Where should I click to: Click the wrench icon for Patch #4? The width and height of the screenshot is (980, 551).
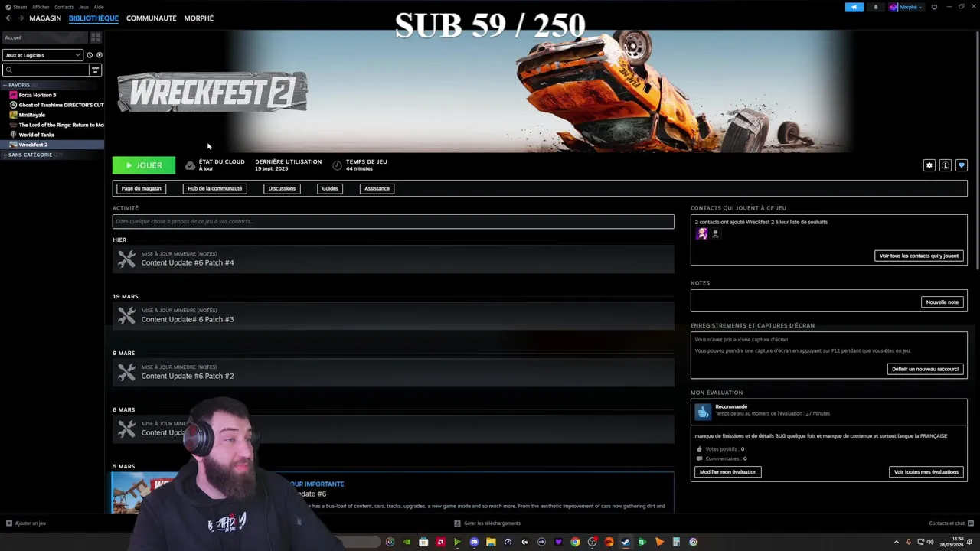126,259
